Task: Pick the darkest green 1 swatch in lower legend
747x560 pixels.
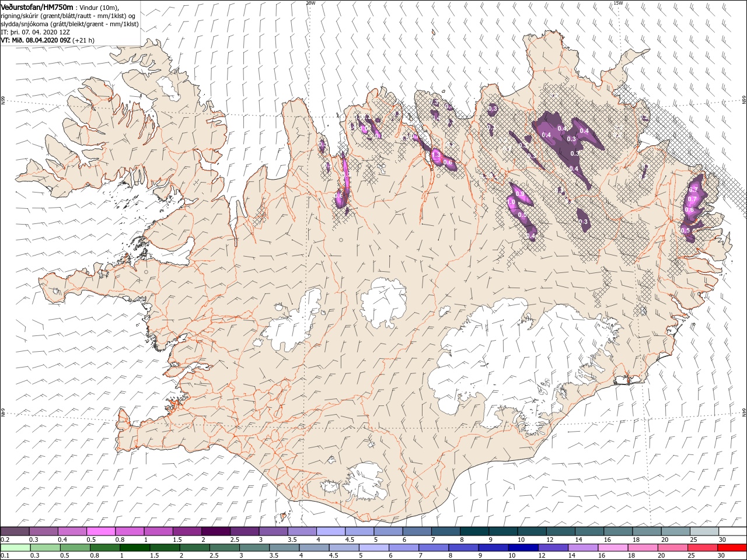Action: 134,548
